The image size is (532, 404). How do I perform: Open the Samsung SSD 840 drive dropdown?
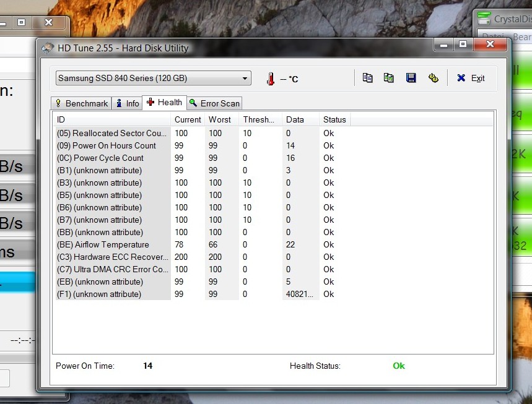tap(154, 79)
